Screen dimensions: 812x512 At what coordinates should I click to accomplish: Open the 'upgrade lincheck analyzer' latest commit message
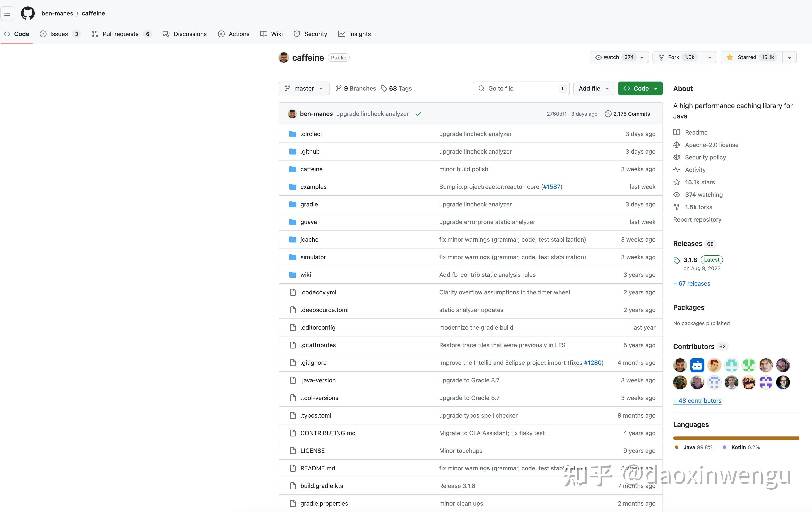pyautogui.click(x=372, y=114)
